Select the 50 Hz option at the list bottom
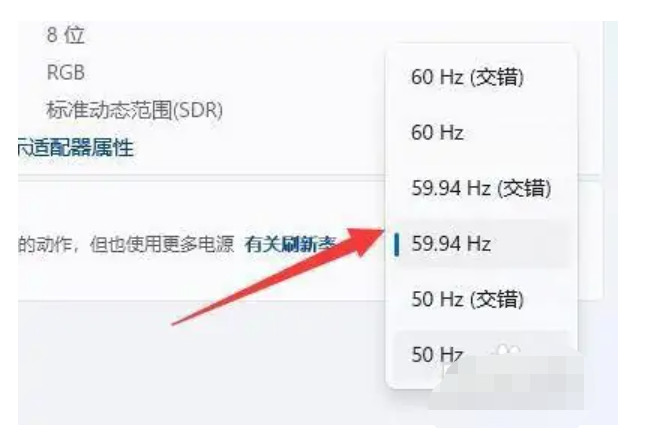645x444 pixels. (x=481, y=355)
